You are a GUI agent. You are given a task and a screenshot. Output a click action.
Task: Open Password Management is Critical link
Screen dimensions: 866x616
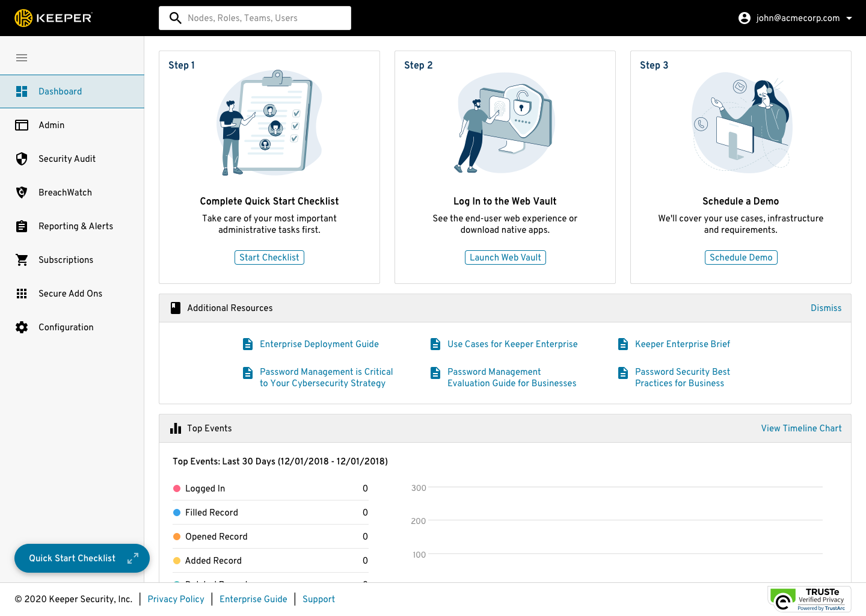[327, 377]
